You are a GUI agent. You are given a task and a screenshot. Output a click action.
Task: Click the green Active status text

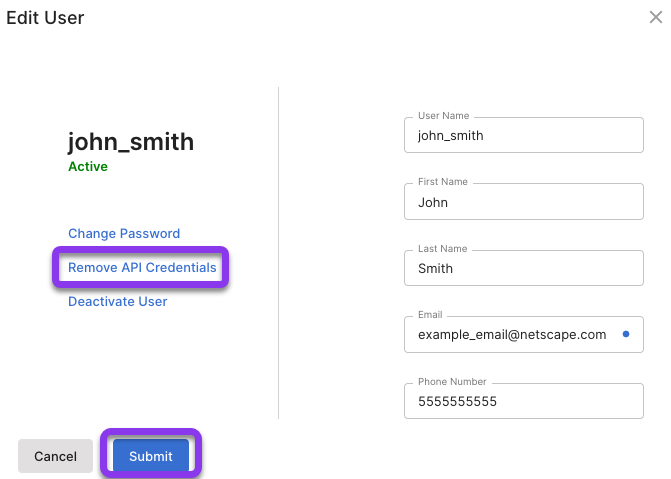pos(88,166)
